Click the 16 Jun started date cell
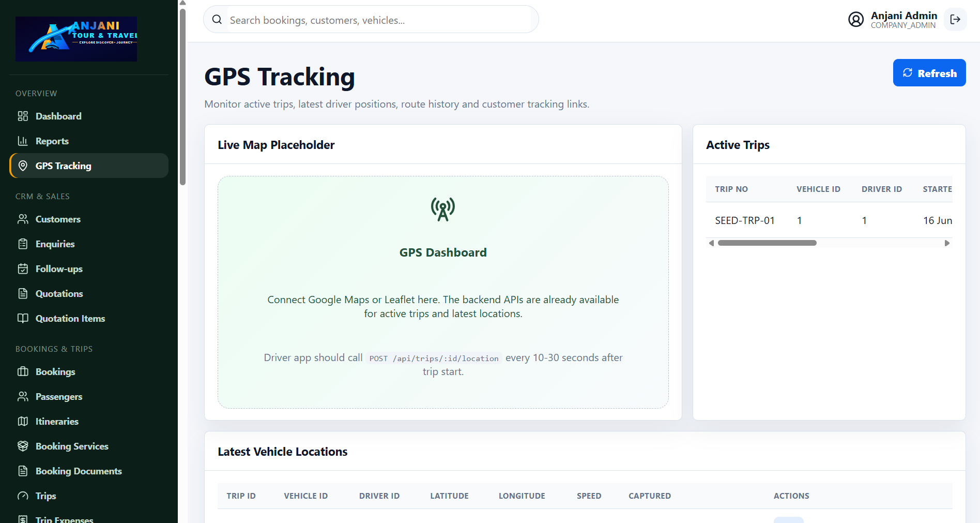This screenshot has width=980, height=523. (x=938, y=220)
